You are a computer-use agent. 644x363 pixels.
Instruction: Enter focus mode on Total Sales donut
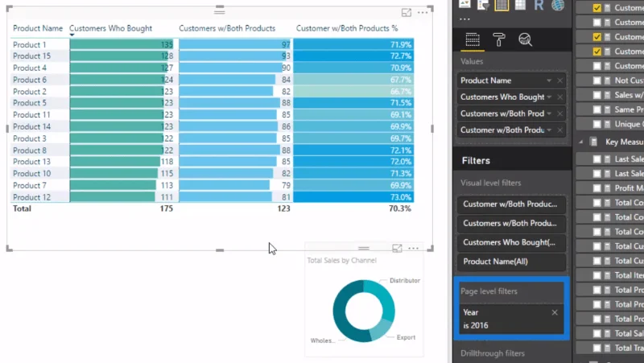point(397,248)
